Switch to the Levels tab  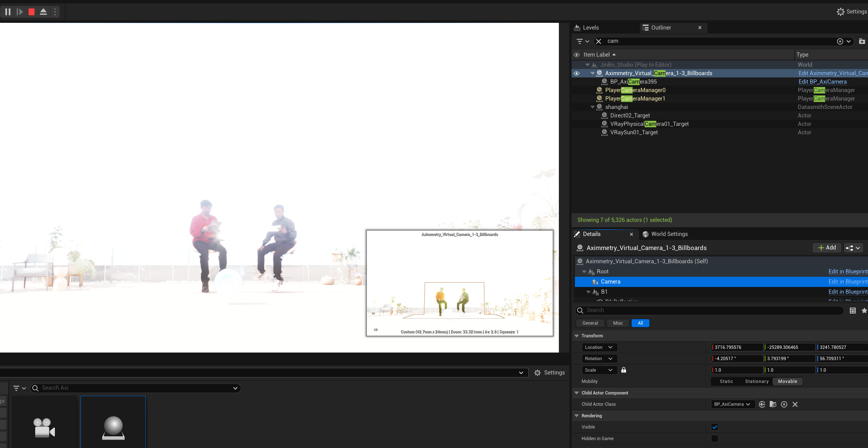[x=590, y=27]
